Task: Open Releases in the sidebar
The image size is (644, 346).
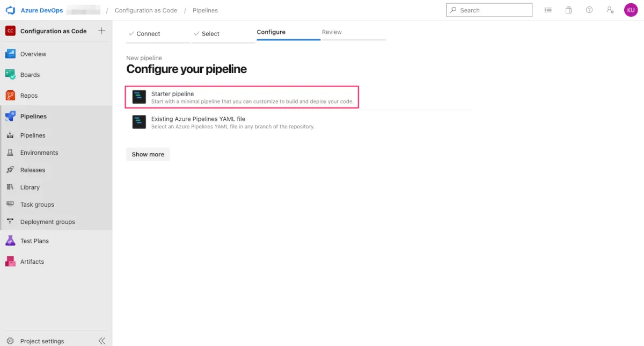Action: coord(33,170)
